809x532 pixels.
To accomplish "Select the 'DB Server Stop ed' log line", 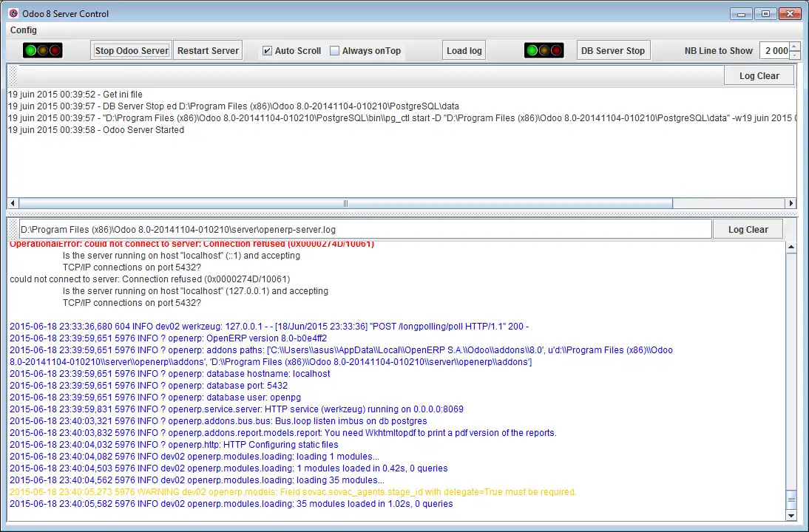I will 233,106.
